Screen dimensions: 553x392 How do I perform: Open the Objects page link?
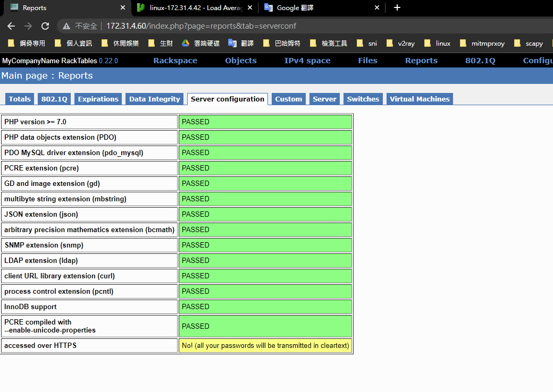(240, 61)
